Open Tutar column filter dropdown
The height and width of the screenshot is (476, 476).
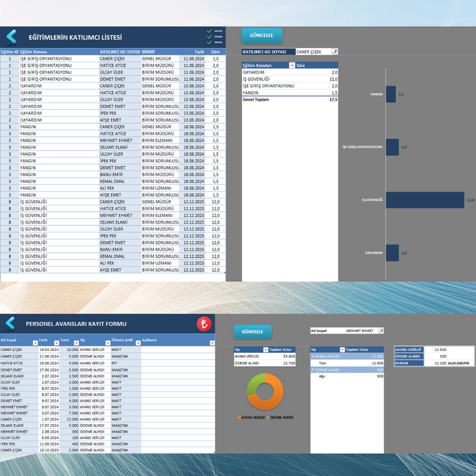pos(77,343)
